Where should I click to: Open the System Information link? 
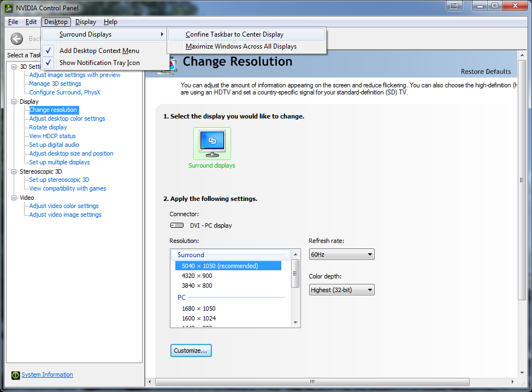pos(47,375)
